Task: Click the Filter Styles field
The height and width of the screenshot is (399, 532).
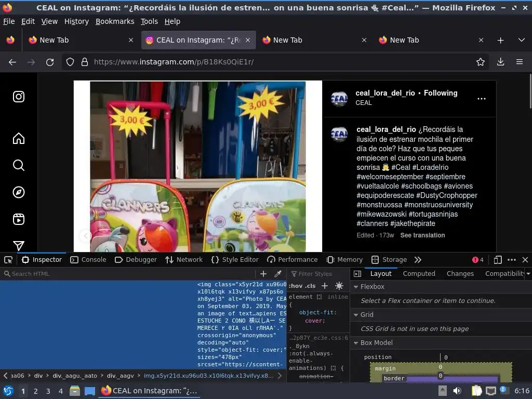Action: [318, 274]
